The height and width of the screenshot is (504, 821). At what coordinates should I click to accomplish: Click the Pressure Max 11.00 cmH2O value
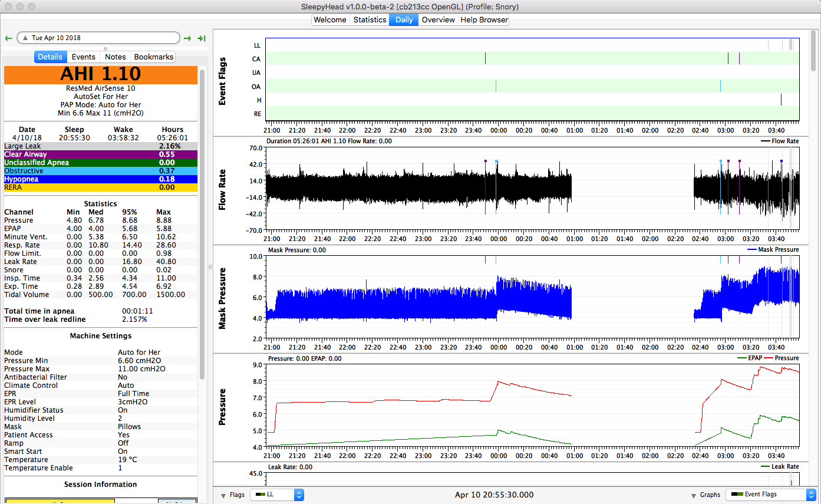(141, 369)
